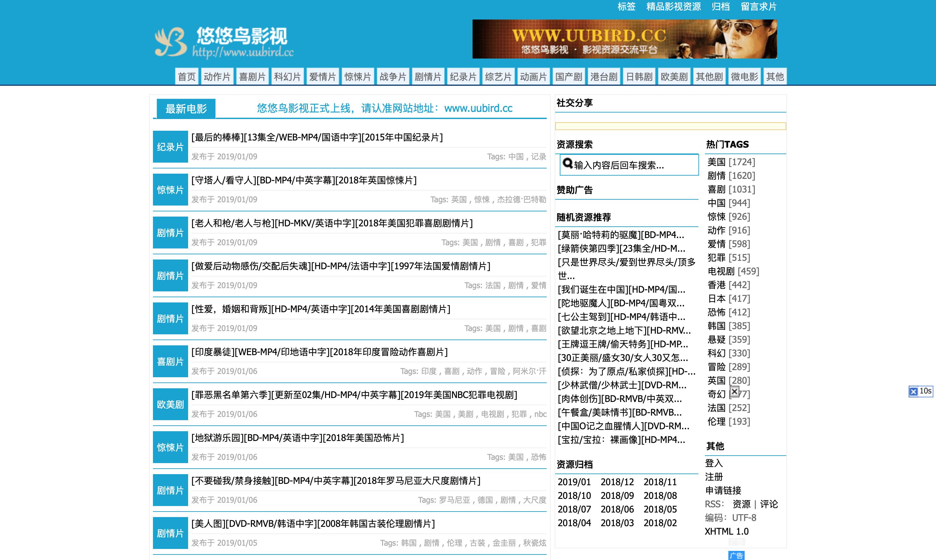Browse the 2018/12 archive link
This screenshot has width=936, height=560.
click(x=618, y=482)
